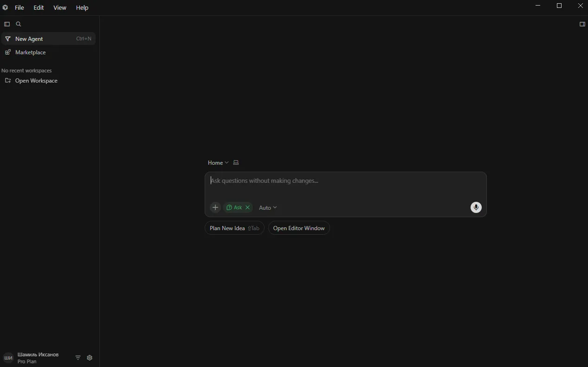
Task: Open the settings gear icon
Action: (90, 358)
